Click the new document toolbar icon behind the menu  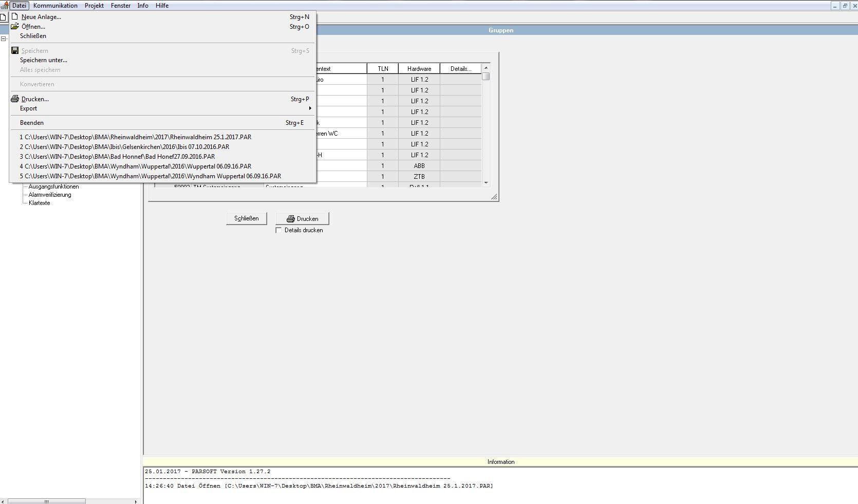(x=3, y=17)
